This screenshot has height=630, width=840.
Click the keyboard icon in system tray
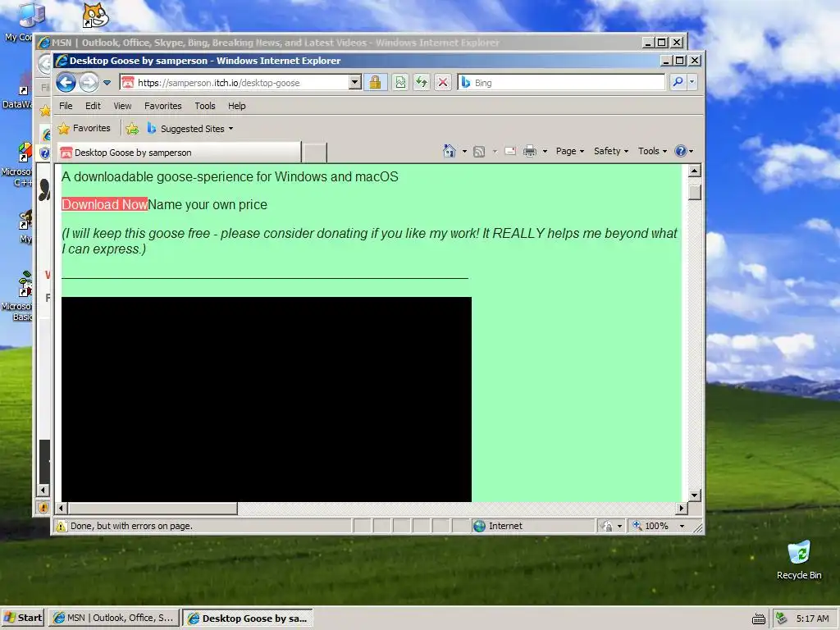(758, 619)
